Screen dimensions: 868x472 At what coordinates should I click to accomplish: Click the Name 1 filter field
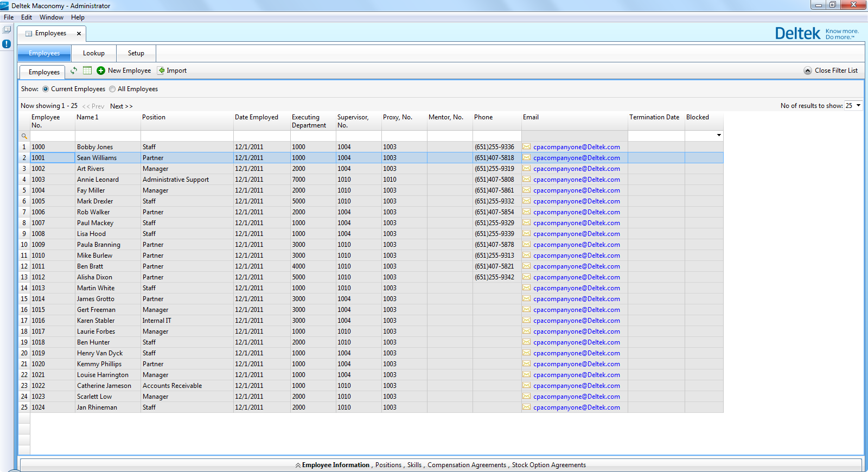click(x=108, y=136)
